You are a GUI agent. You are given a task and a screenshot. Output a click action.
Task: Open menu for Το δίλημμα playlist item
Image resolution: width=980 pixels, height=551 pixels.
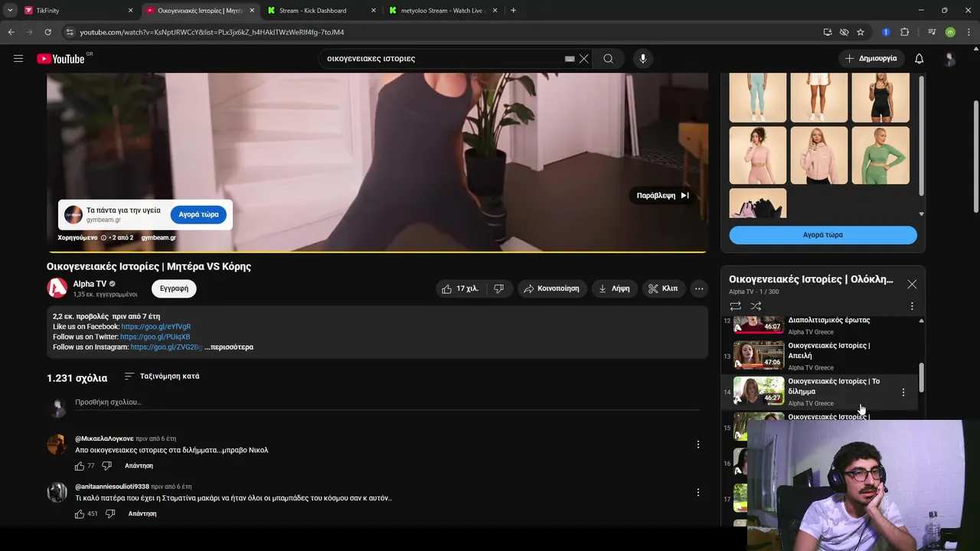[903, 393]
